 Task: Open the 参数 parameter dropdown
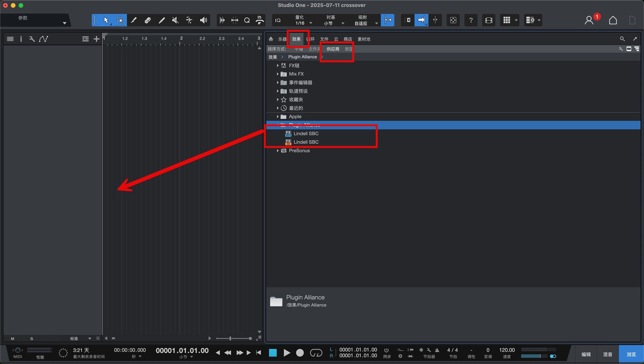coord(64,23)
